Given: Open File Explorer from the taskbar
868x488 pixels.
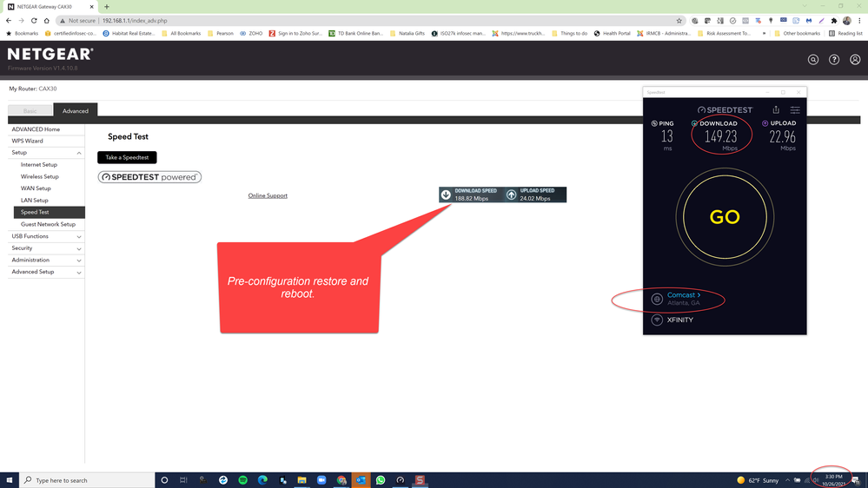Looking at the screenshot, I should 301,480.
